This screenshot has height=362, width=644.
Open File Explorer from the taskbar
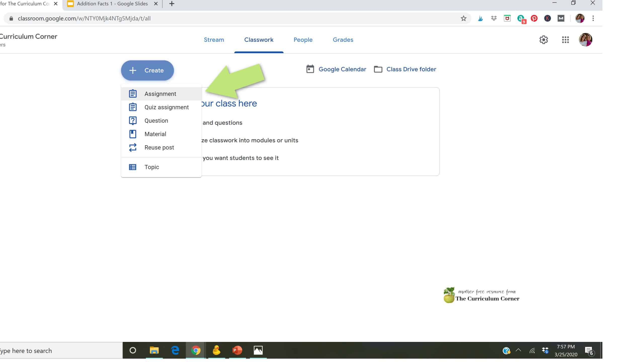154,350
